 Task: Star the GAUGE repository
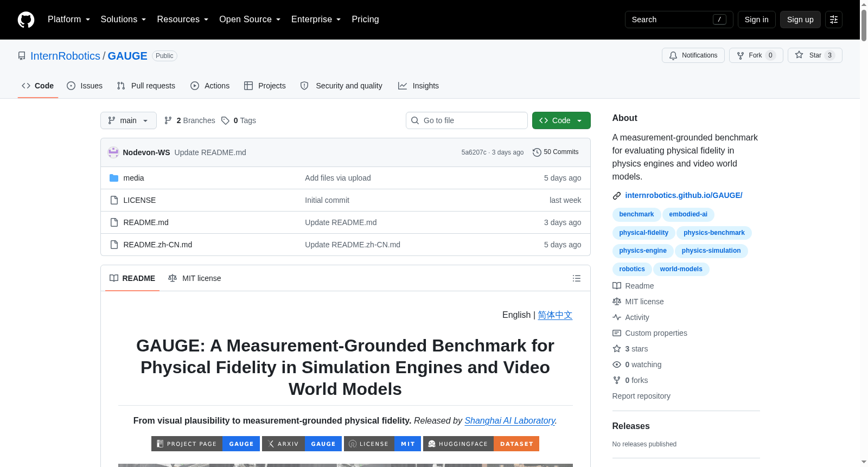pos(815,55)
